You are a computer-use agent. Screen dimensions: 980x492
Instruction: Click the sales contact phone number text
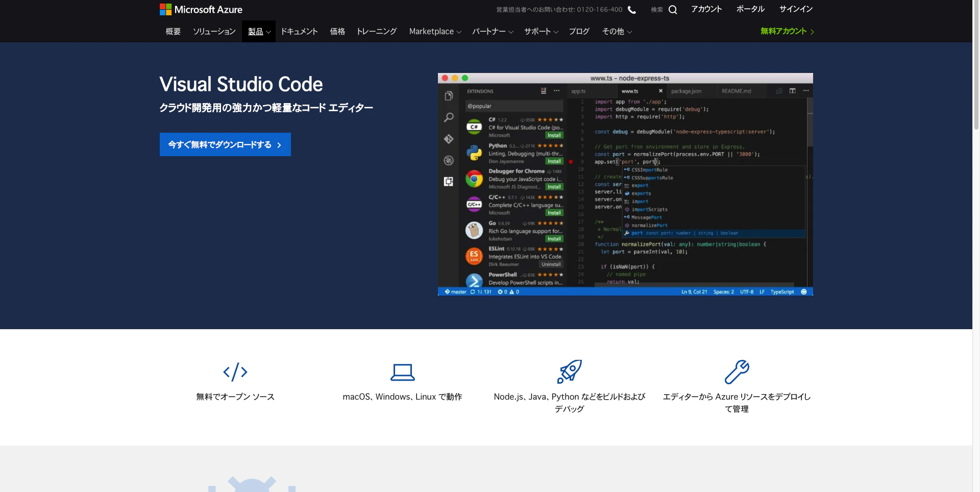click(559, 10)
